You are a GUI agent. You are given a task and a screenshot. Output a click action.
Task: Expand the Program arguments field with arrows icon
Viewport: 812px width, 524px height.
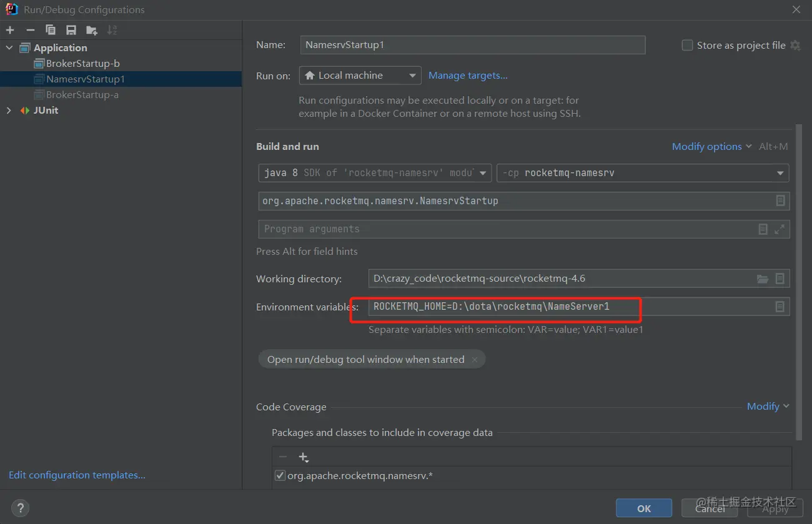point(780,229)
